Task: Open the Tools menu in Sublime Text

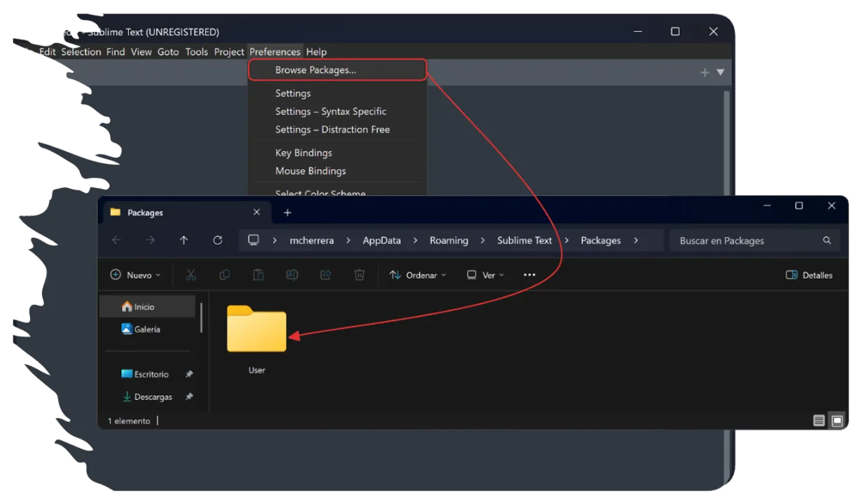Action: [196, 52]
